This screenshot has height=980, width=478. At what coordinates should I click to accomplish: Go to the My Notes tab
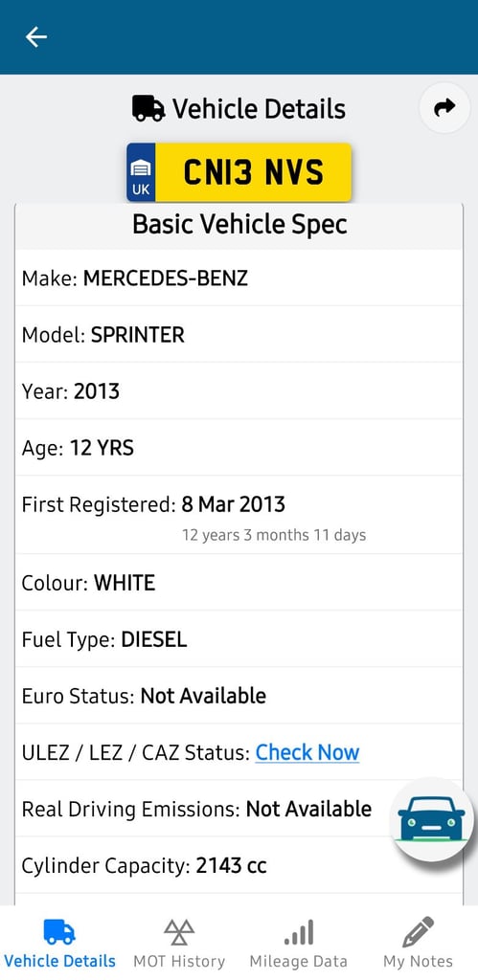click(418, 943)
